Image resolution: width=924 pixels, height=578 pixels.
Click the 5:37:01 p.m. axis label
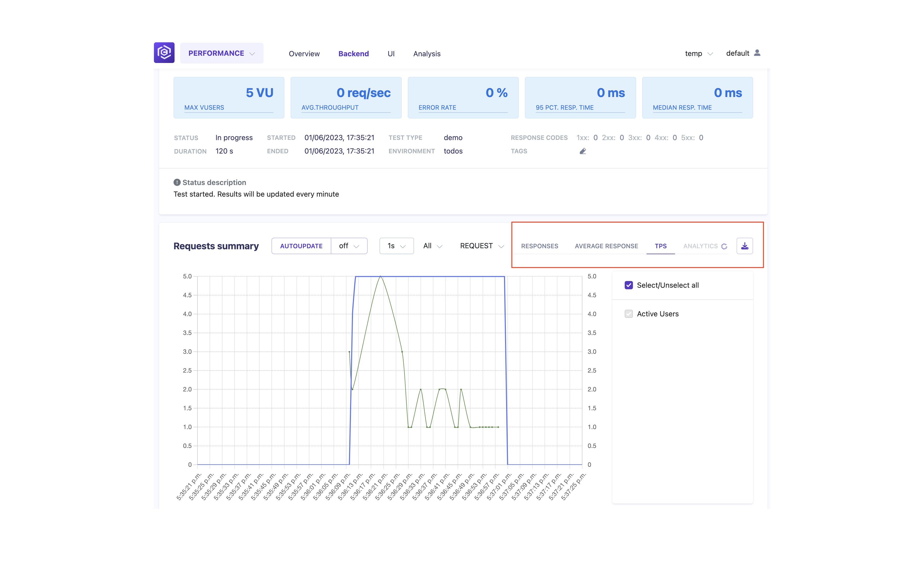click(x=499, y=486)
